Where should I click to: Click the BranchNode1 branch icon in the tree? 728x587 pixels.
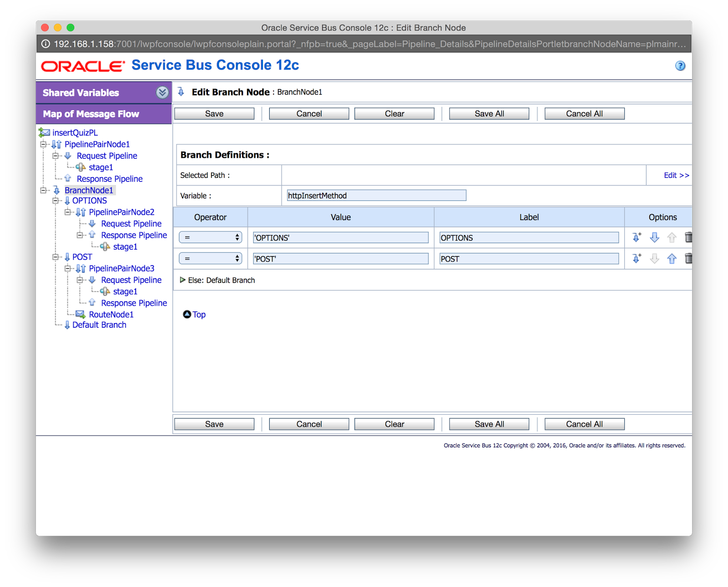[57, 190]
